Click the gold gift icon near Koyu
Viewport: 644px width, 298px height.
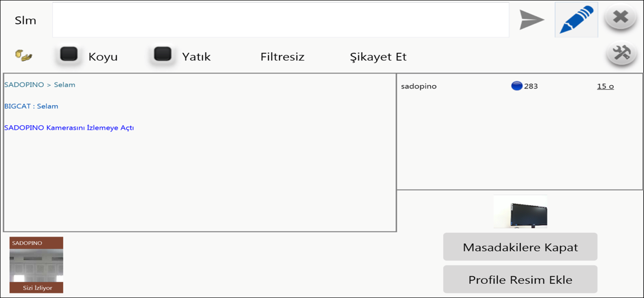coord(24,55)
